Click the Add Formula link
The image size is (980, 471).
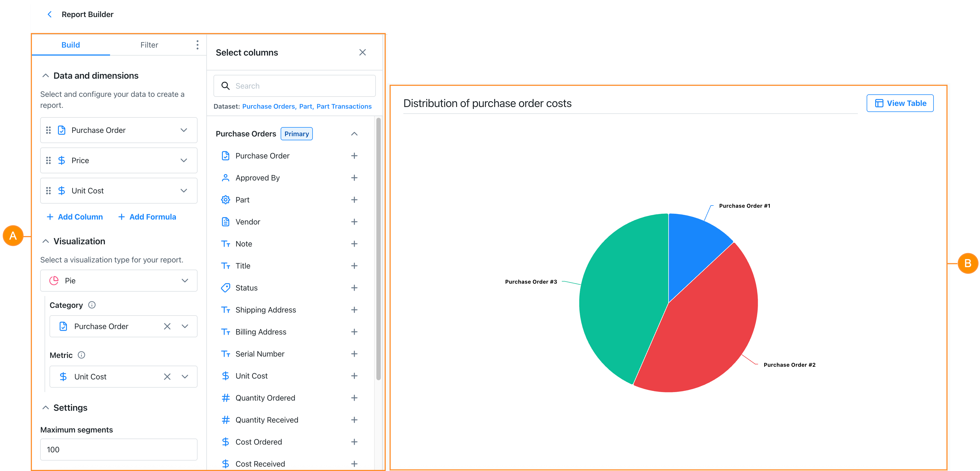click(147, 217)
